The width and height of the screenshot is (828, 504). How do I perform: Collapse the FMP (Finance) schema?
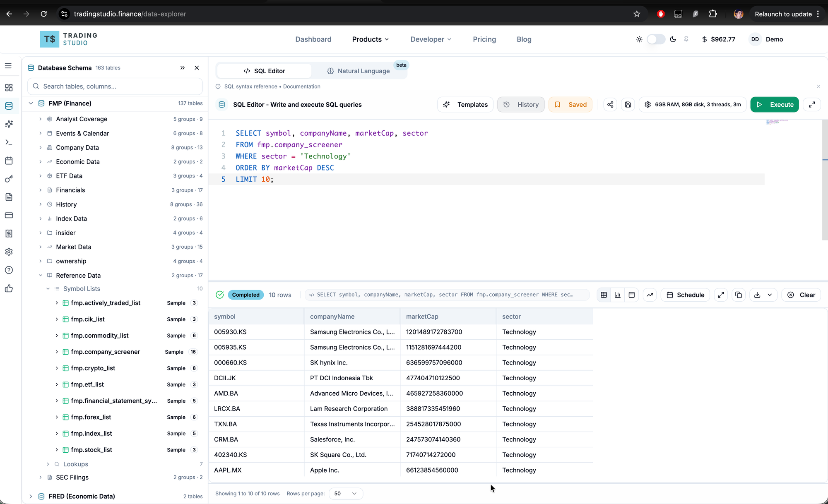[31, 103]
